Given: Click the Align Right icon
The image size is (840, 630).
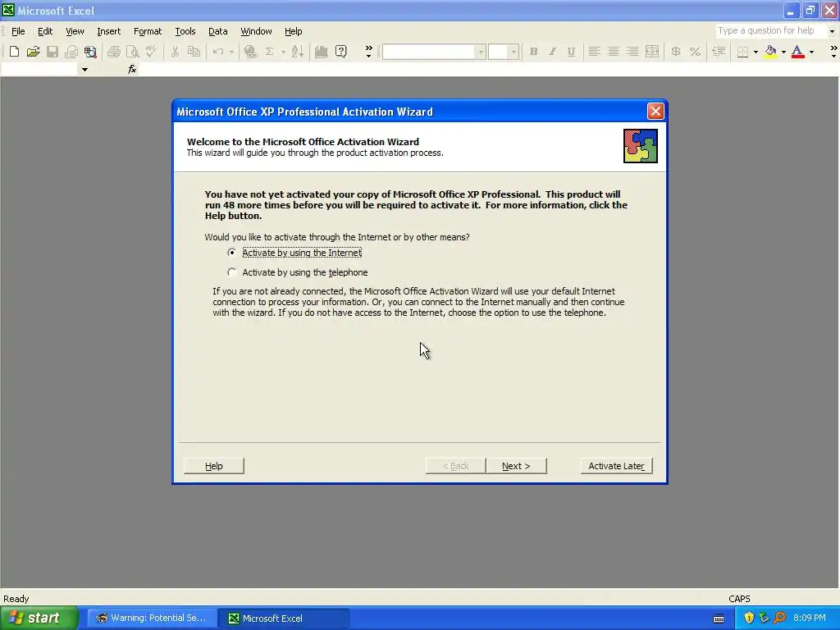Looking at the screenshot, I should pyautogui.click(x=632, y=52).
